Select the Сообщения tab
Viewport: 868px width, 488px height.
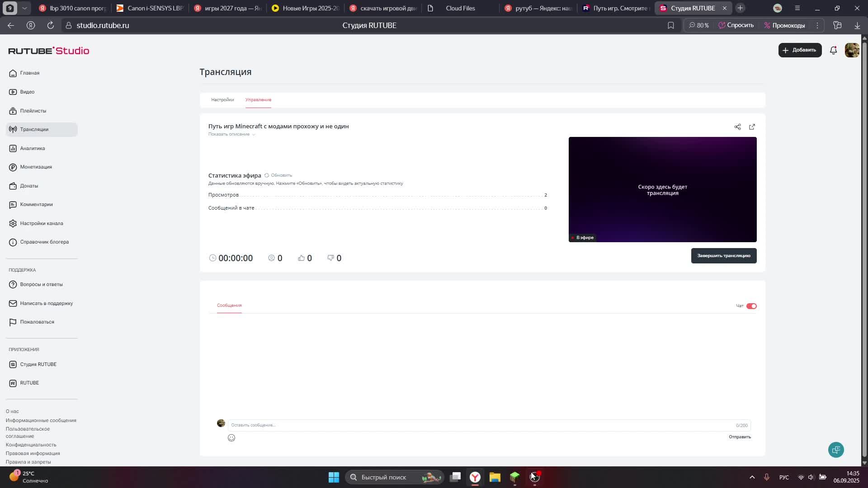coord(229,305)
